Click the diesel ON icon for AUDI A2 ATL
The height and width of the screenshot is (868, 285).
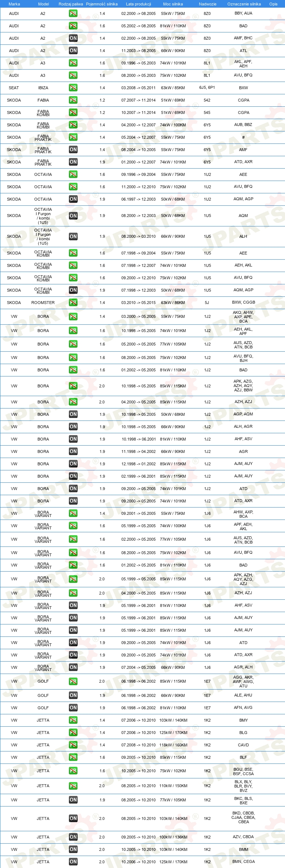pos(73,51)
